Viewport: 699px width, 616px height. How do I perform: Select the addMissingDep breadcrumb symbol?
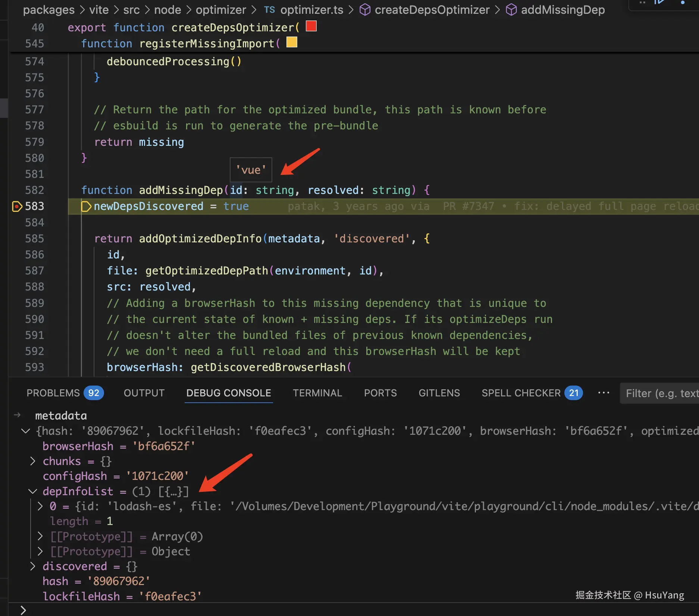point(555,10)
